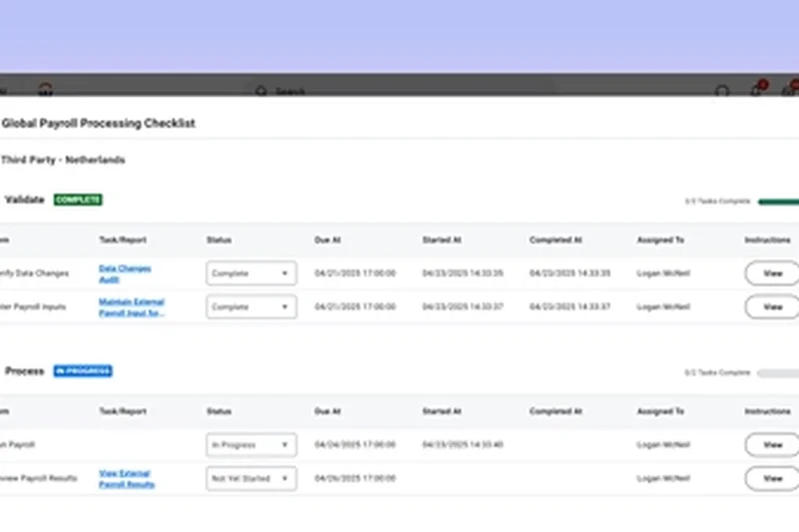799x532 pixels.
Task: Click the Validate section title
Action: [24, 200]
